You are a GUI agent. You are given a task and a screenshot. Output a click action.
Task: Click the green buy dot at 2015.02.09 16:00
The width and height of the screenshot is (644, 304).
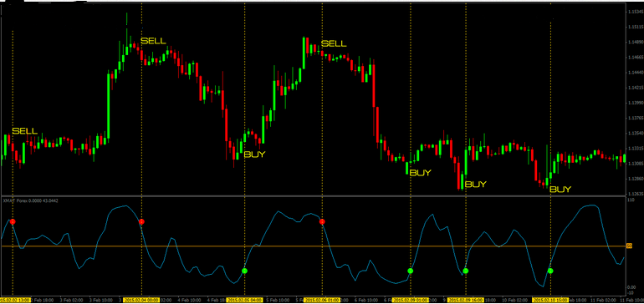coord(465,271)
